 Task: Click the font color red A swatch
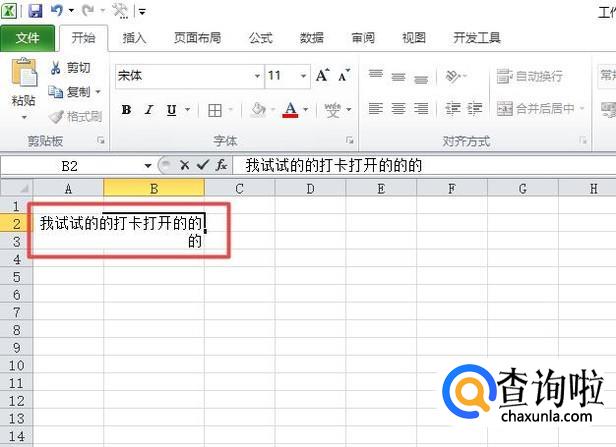click(290, 110)
